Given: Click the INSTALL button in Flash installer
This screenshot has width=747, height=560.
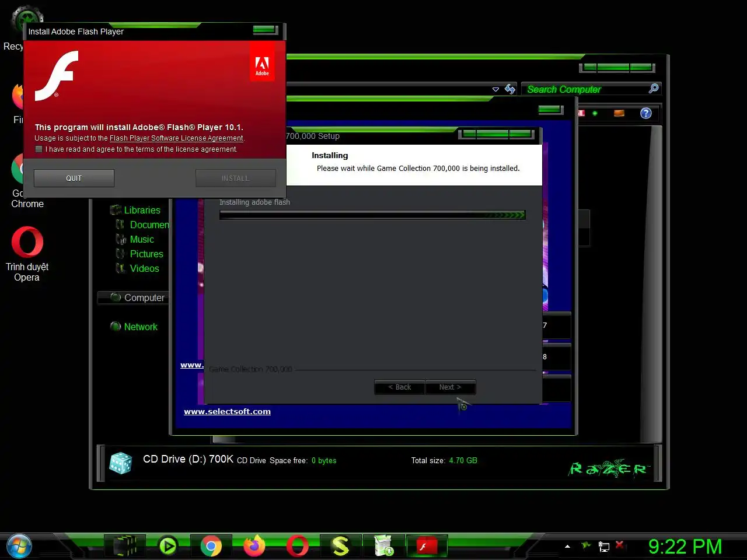Looking at the screenshot, I should tap(235, 178).
